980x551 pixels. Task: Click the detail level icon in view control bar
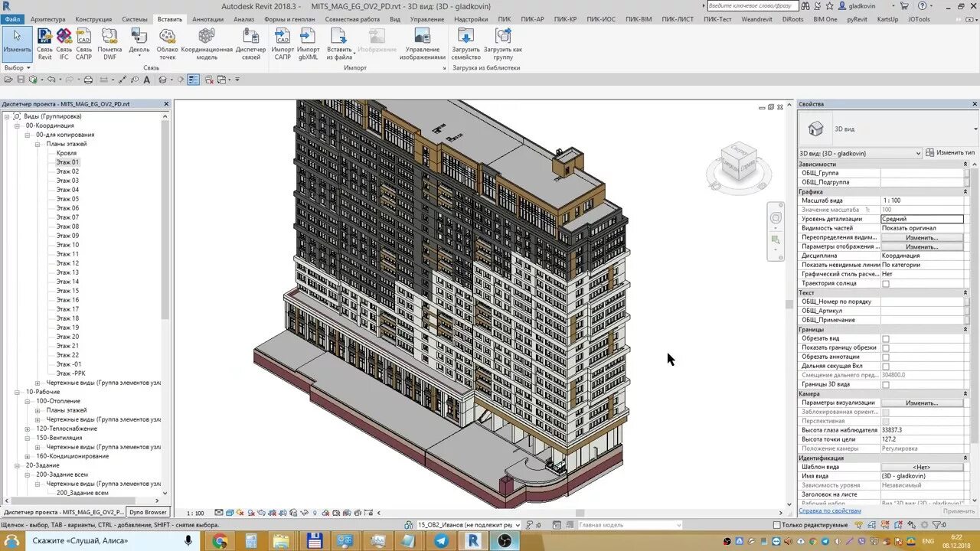[x=219, y=513]
